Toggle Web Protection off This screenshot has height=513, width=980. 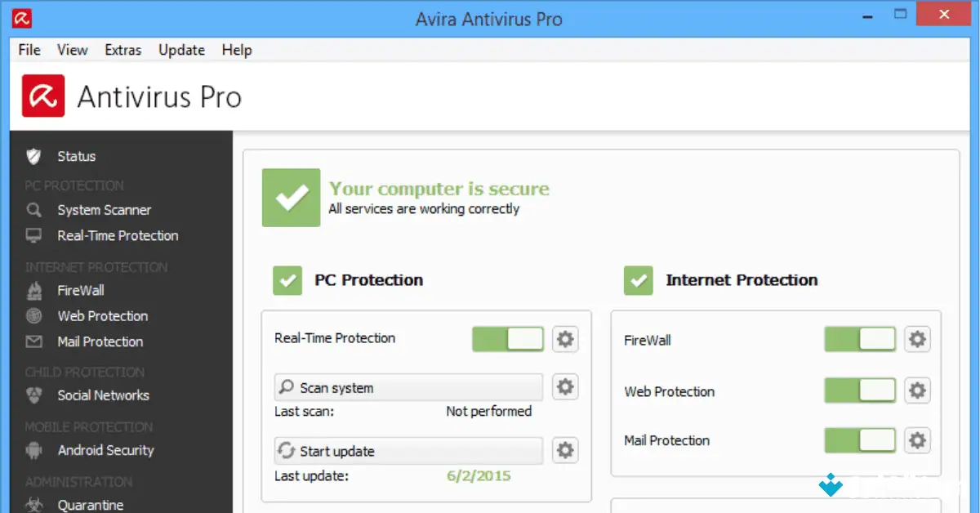859,390
